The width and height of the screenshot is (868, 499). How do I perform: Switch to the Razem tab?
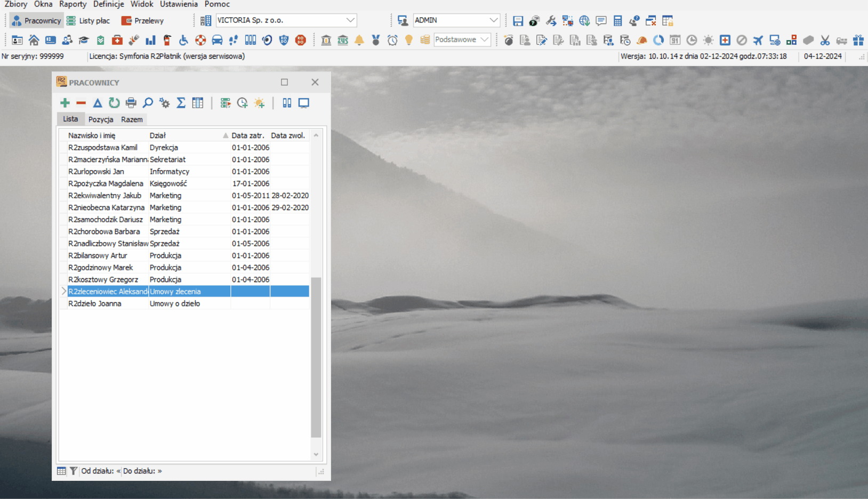coord(132,119)
